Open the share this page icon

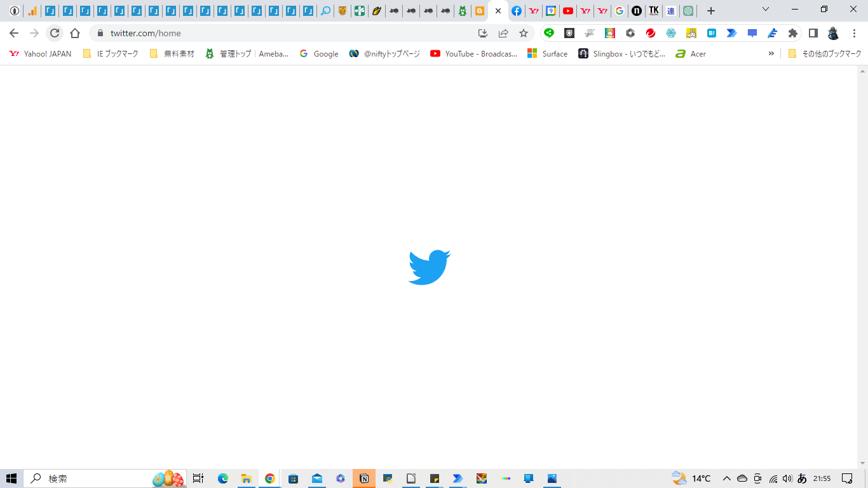coord(503,33)
